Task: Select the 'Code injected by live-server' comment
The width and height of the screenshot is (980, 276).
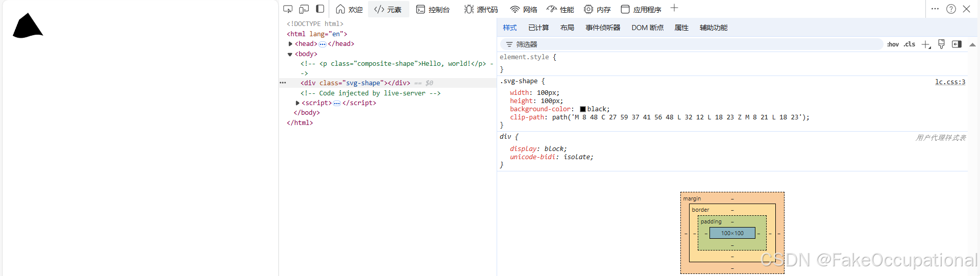Action: pos(371,93)
